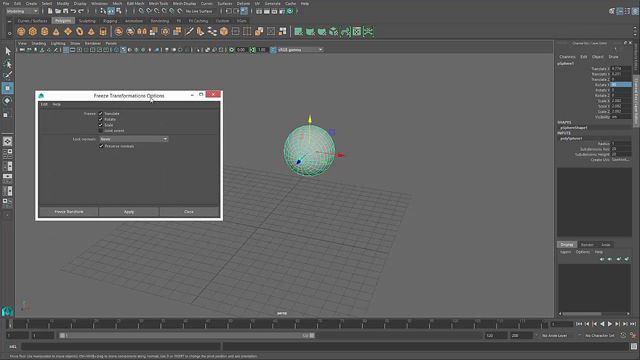Viewport: 640px width, 360px height.
Task: Open the Mesh Tools menu
Action: [158, 3]
